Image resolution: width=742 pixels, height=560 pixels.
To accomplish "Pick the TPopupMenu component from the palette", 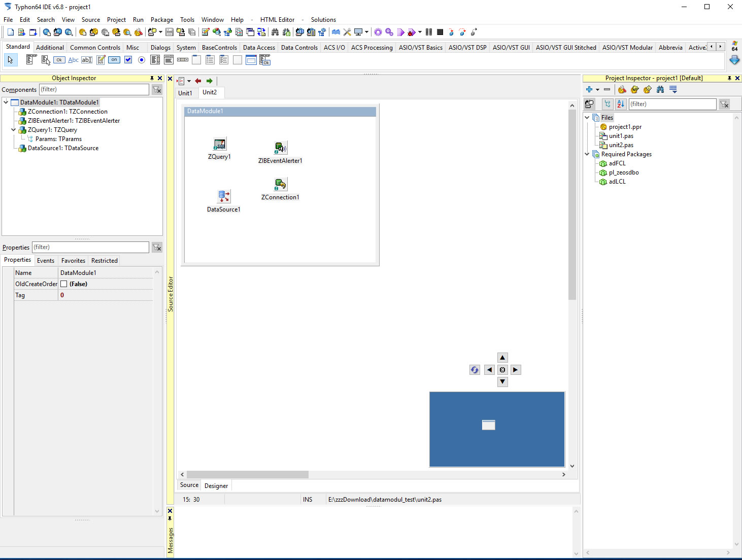I will 46,60.
